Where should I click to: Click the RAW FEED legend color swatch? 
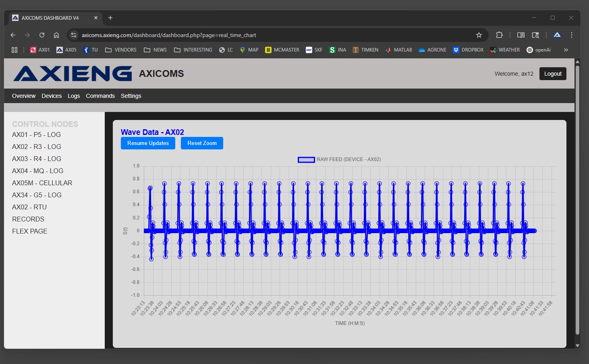click(x=306, y=159)
